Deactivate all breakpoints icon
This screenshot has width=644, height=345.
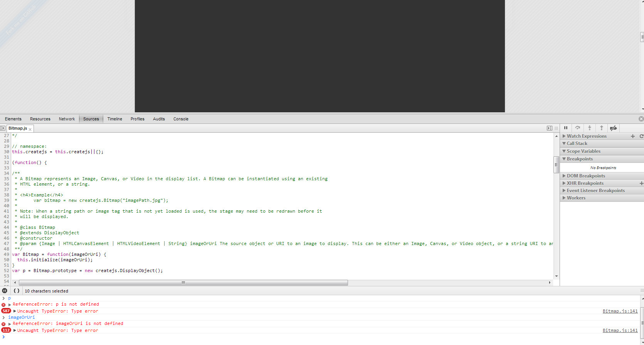click(x=614, y=128)
